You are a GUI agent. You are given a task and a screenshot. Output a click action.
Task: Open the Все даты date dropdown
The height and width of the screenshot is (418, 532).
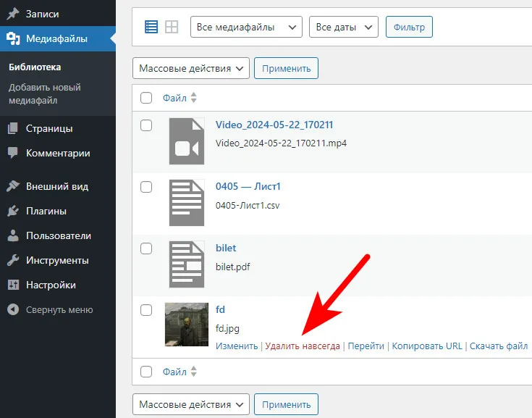click(x=344, y=27)
